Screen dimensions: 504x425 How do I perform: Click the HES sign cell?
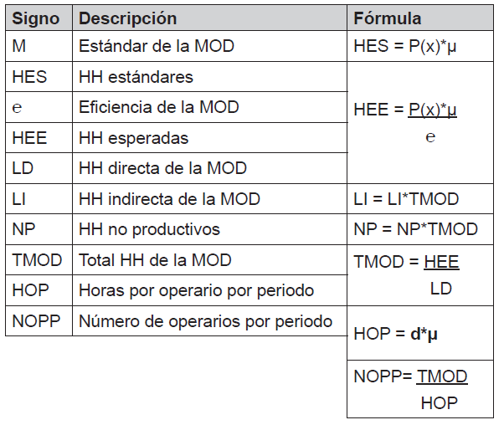tap(30, 77)
